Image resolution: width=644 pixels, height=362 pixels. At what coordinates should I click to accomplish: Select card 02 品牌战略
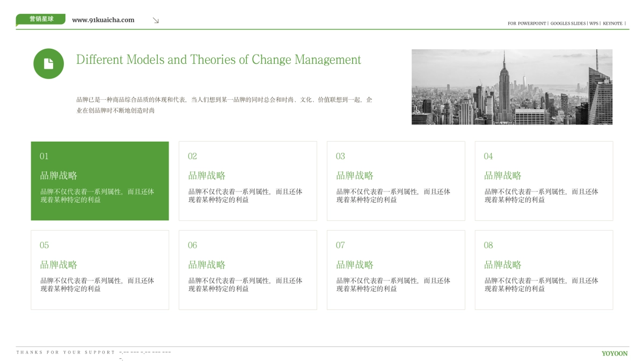[x=247, y=181]
